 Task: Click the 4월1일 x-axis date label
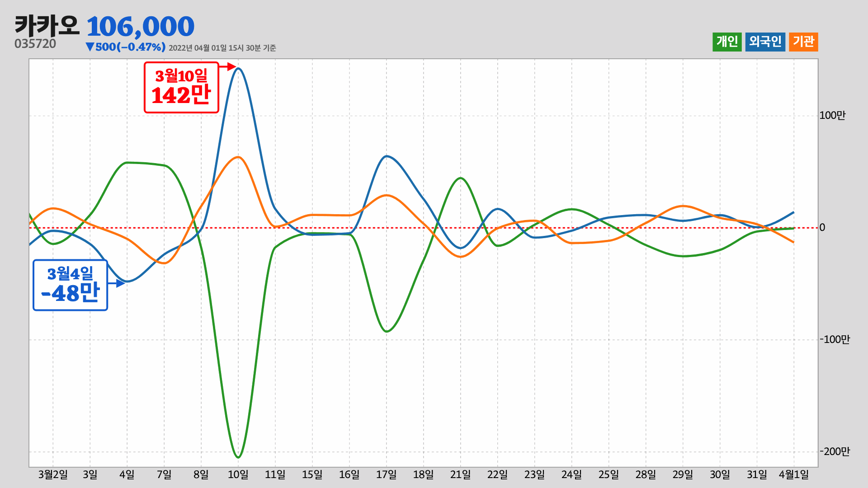794,474
